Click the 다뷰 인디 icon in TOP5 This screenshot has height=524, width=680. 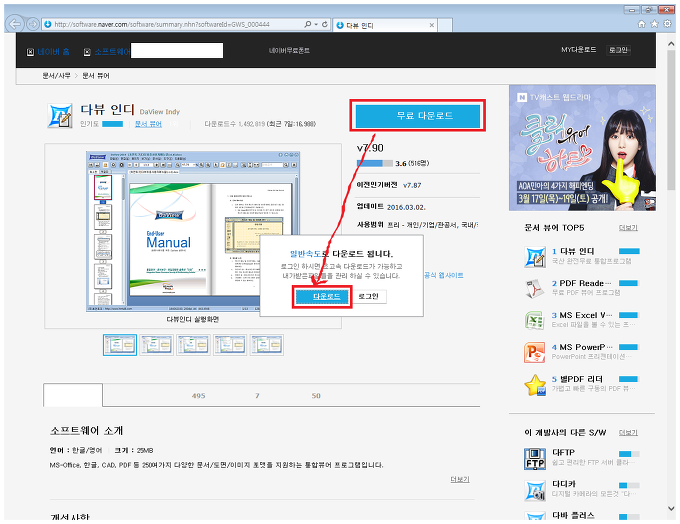[x=535, y=256]
